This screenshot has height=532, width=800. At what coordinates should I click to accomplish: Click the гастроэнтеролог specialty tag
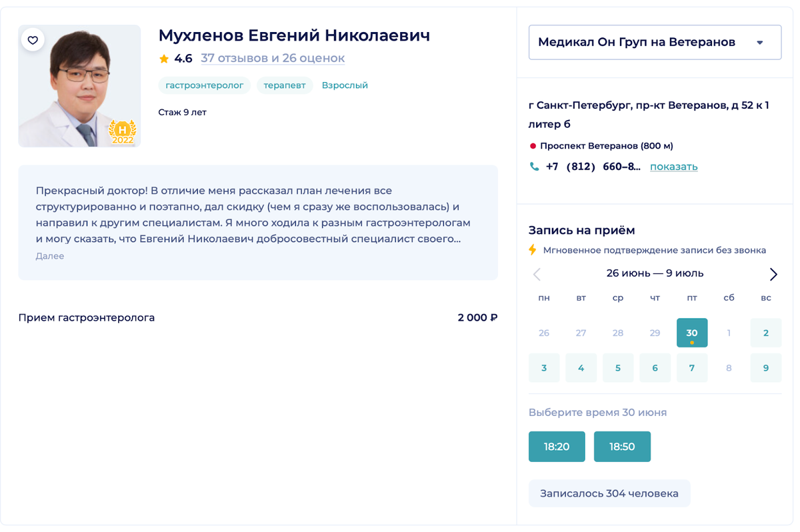pos(205,85)
